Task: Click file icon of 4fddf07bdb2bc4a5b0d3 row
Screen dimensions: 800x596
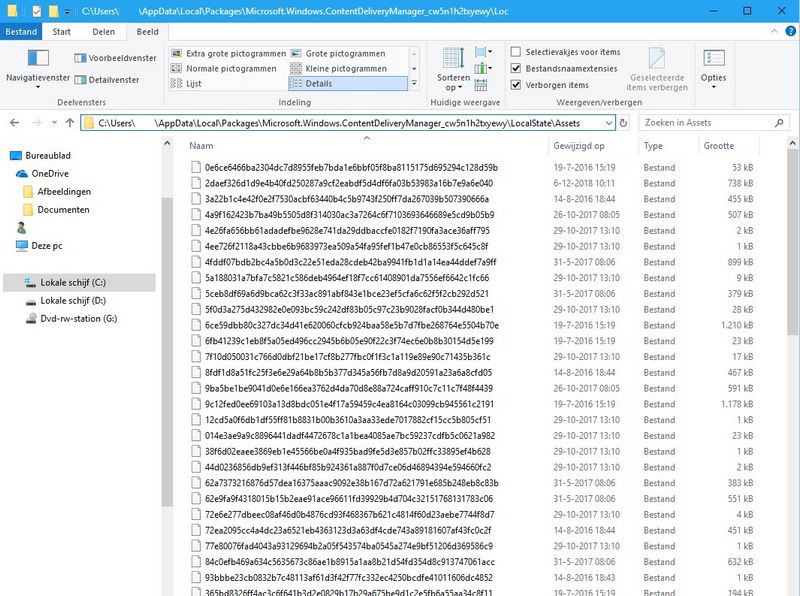Action: point(196,262)
